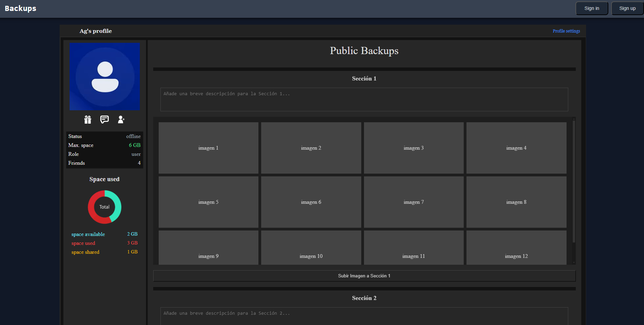Viewport: 644px width, 325px height.
Task: Click the Sección 1 description field
Action: click(364, 99)
